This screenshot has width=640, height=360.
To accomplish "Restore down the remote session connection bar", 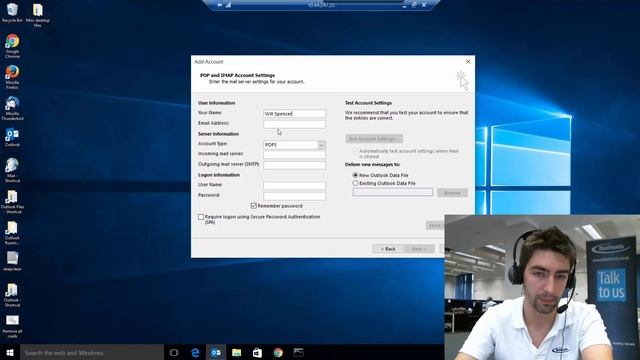I will click(x=413, y=5).
